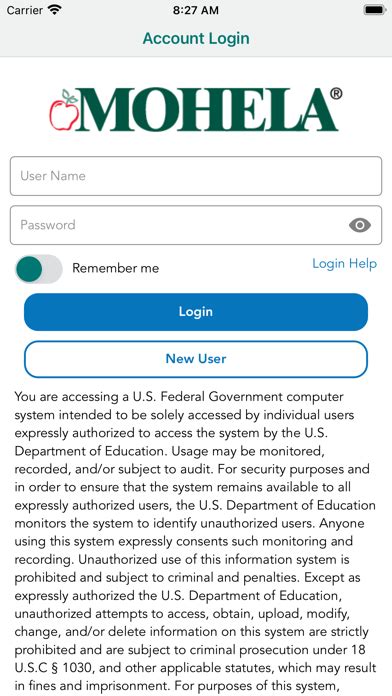Viewport: 392px width, 696px height.
Task: Tap the registered trademark symbol beside MOHELA
Action: 337,94
